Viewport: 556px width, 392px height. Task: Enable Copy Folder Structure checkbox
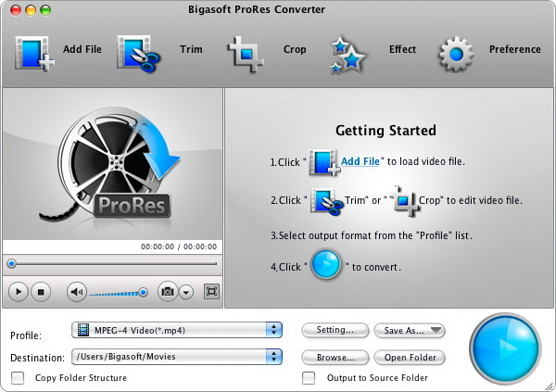[x=18, y=378]
